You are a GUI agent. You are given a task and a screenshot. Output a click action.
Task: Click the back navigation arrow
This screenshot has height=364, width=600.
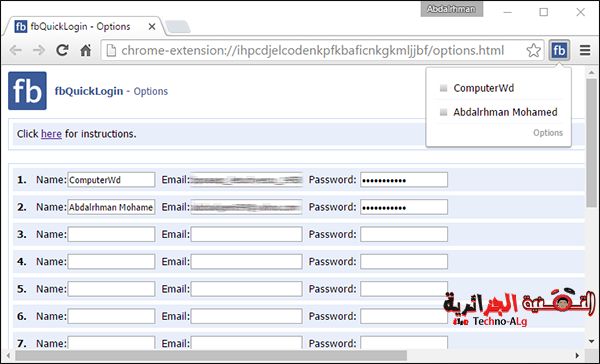click(x=16, y=50)
